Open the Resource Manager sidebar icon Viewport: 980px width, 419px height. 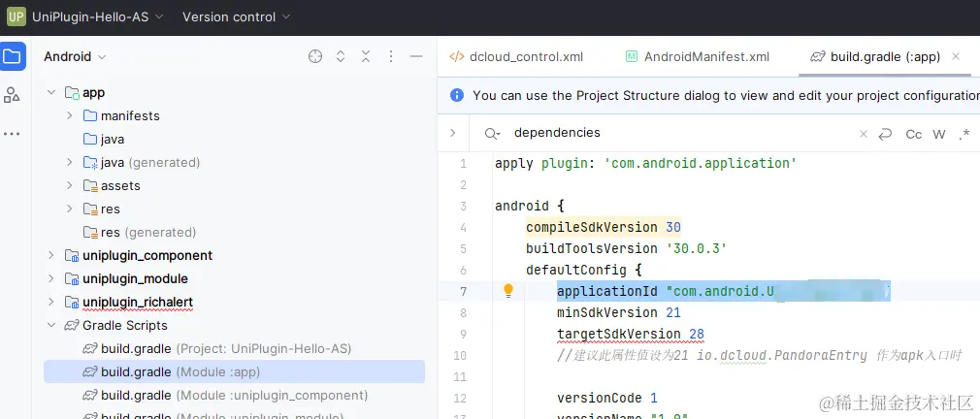12,95
